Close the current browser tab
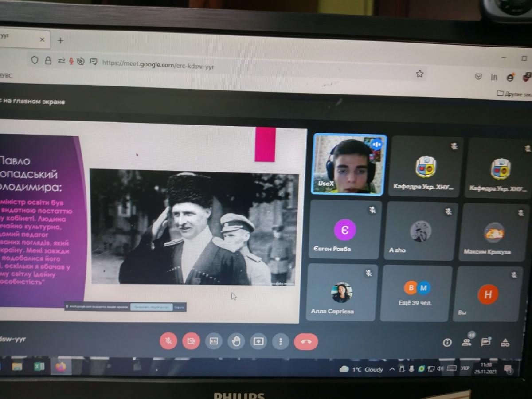The height and width of the screenshot is (399, 532). click(x=42, y=39)
